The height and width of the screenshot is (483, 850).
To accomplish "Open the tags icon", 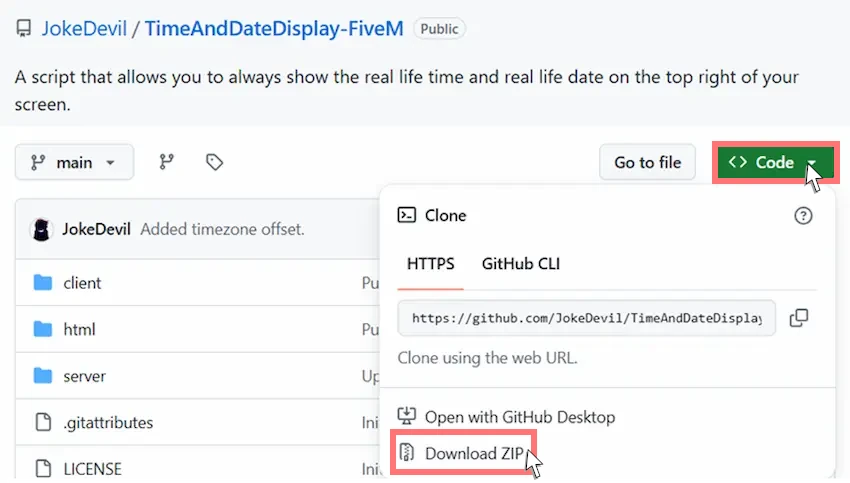I will coord(214,162).
